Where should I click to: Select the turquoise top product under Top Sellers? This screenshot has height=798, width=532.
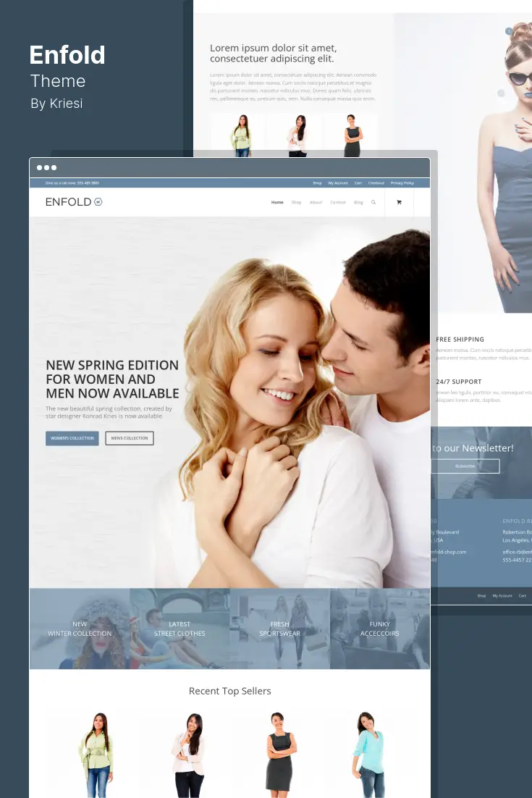(369, 755)
